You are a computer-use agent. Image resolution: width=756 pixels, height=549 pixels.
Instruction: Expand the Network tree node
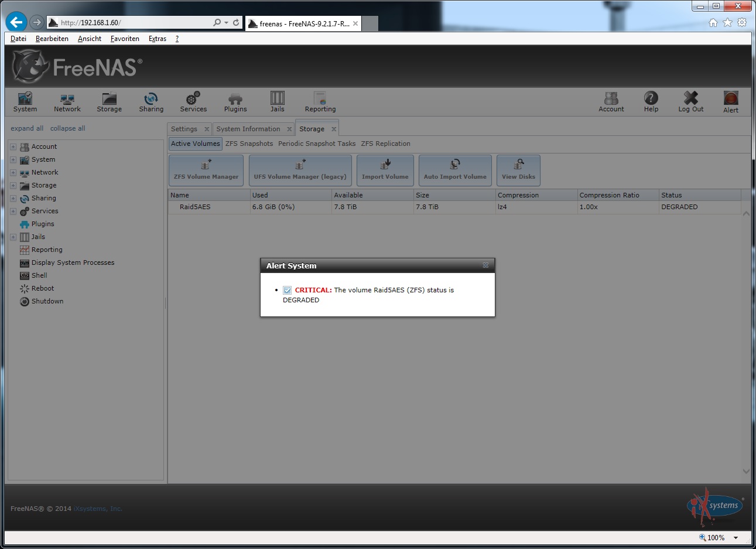pos(13,172)
